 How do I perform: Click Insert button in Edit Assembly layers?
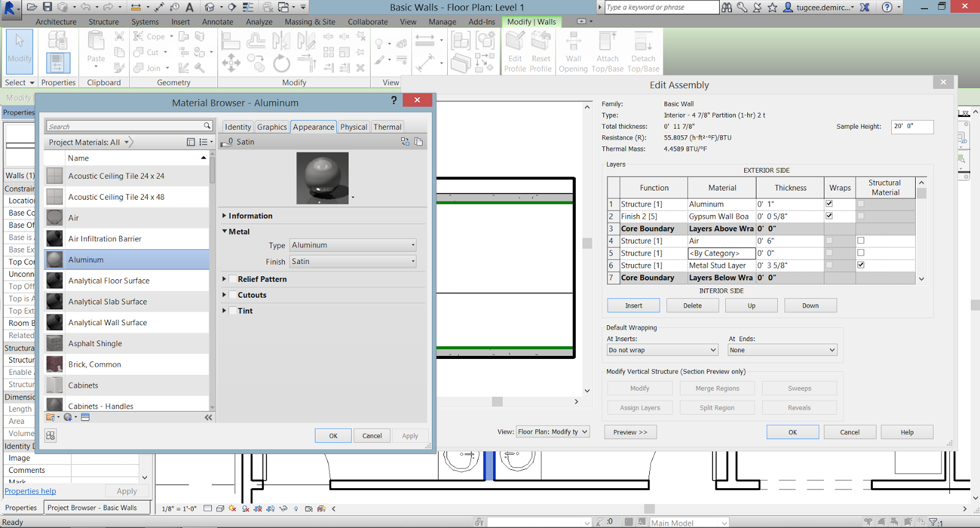coord(633,306)
